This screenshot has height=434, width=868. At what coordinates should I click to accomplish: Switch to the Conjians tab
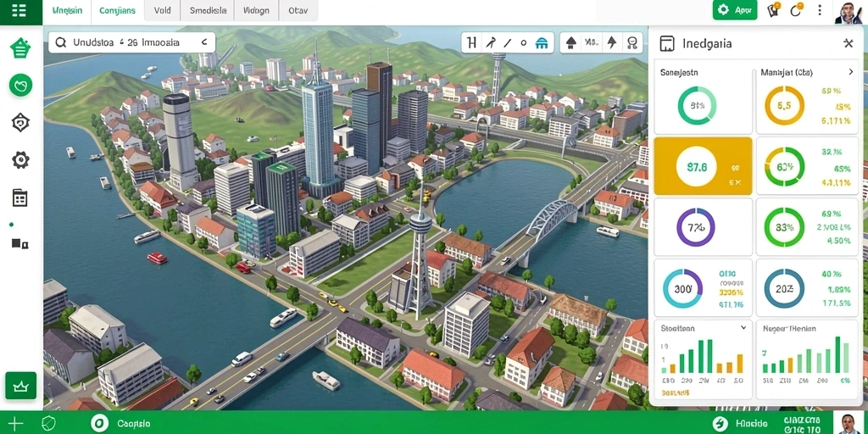coord(117,10)
